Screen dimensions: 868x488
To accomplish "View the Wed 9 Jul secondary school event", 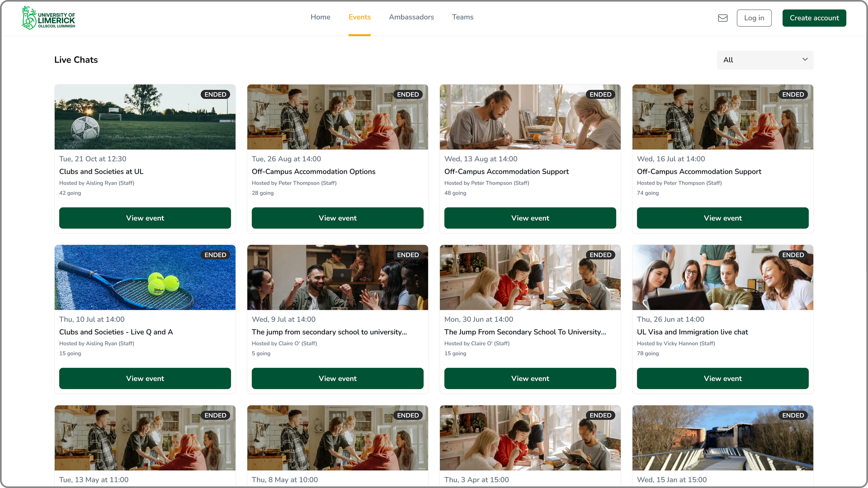I will pyautogui.click(x=337, y=378).
